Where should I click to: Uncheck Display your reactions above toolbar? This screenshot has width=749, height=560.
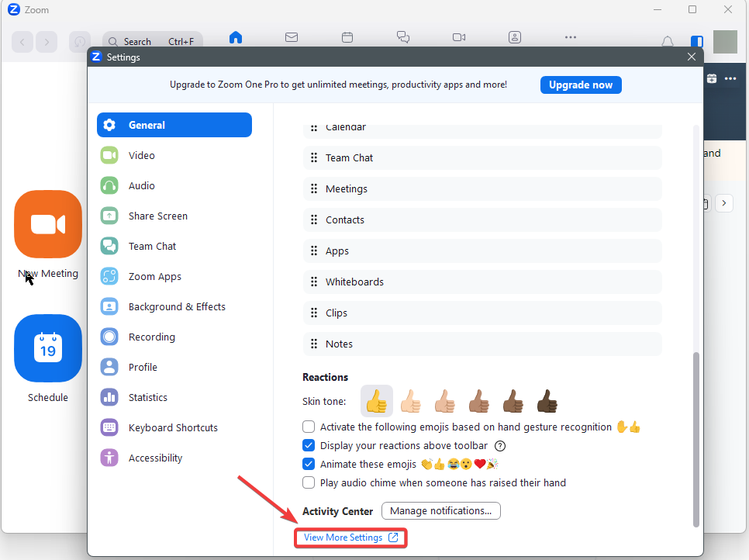pos(309,445)
